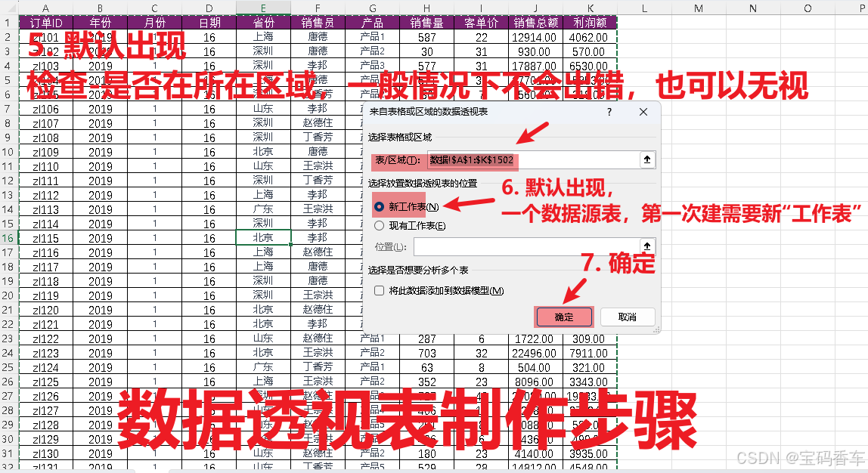Click the 订单ID header cell
868x473 pixels.
click(46, 23)
